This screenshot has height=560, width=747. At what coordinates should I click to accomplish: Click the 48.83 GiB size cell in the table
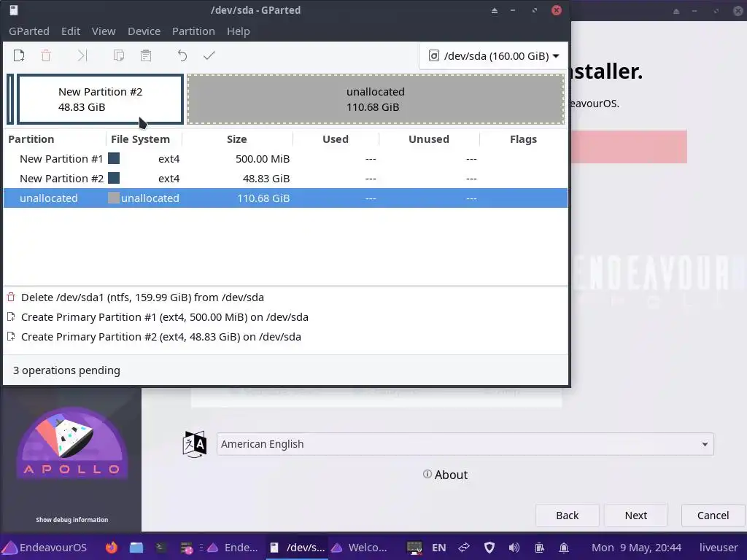pyautogui.click(x=266, y=179)
